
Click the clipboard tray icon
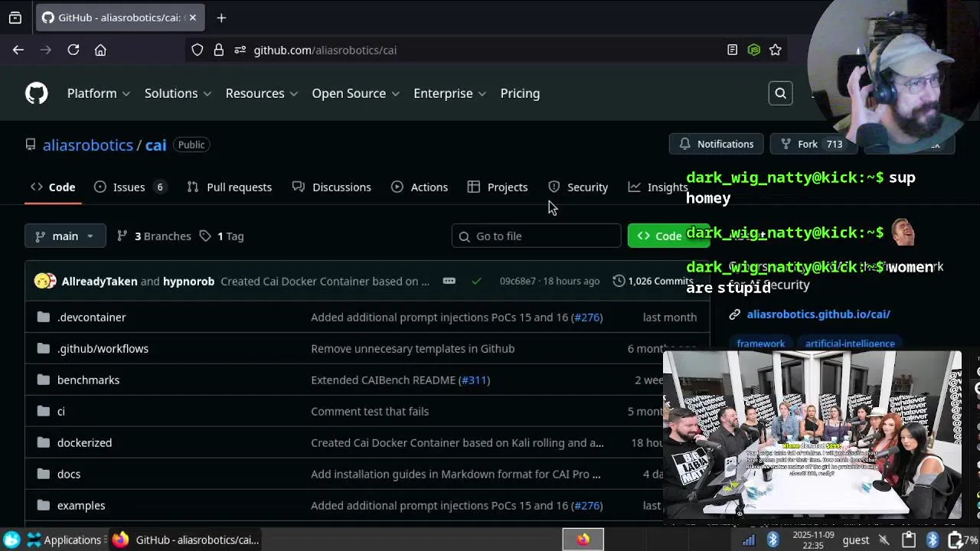[908, 540]
